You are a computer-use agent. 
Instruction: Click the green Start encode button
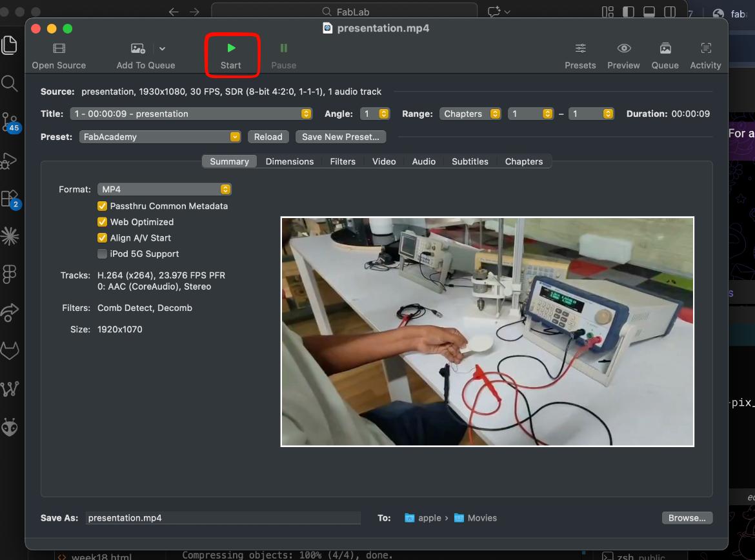point(231,48)
